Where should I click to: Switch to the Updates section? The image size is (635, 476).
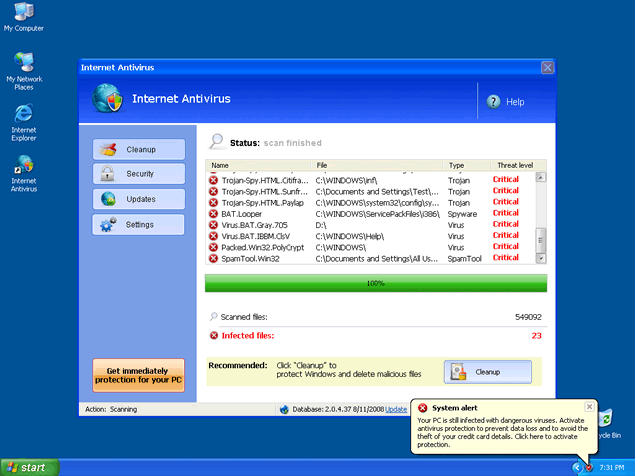(x=139, y=199)
